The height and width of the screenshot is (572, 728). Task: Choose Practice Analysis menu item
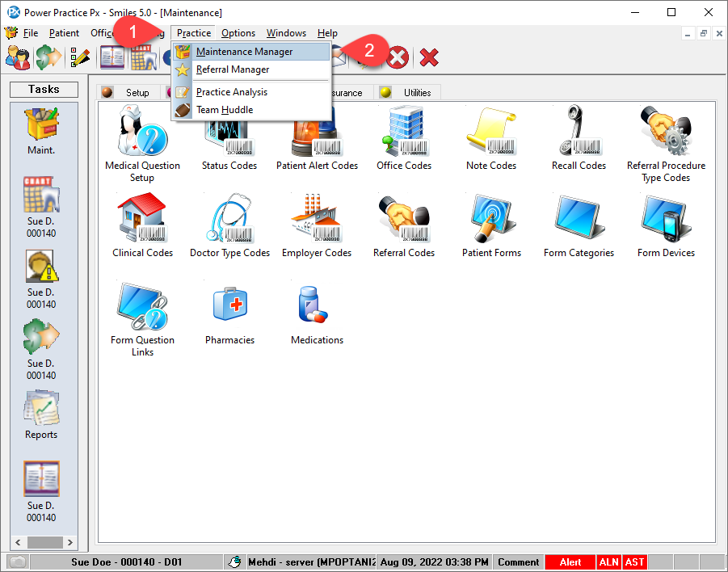[251, 92]
